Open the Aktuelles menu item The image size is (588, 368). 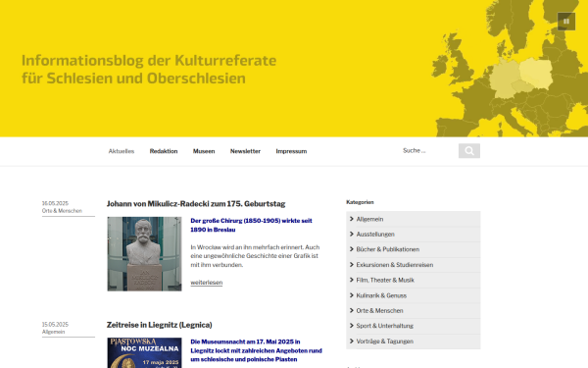(122, 151)
